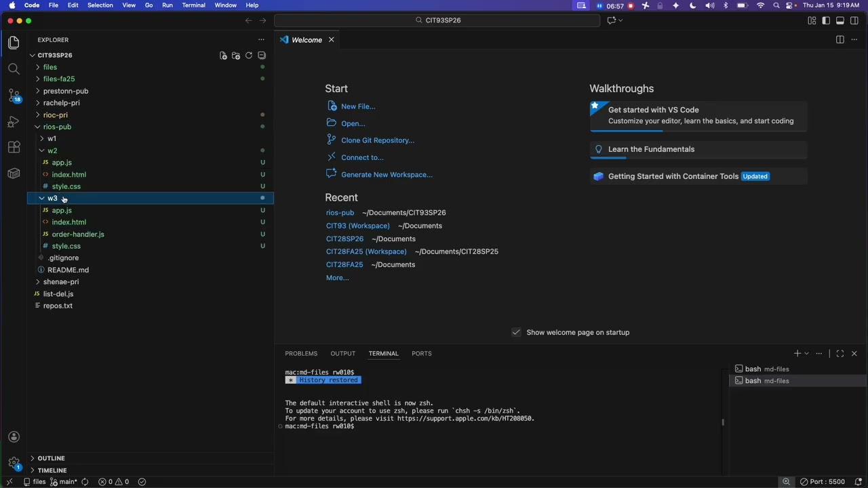
Task: Maximize the terminal panel size
Action: [x=840, y=354]
